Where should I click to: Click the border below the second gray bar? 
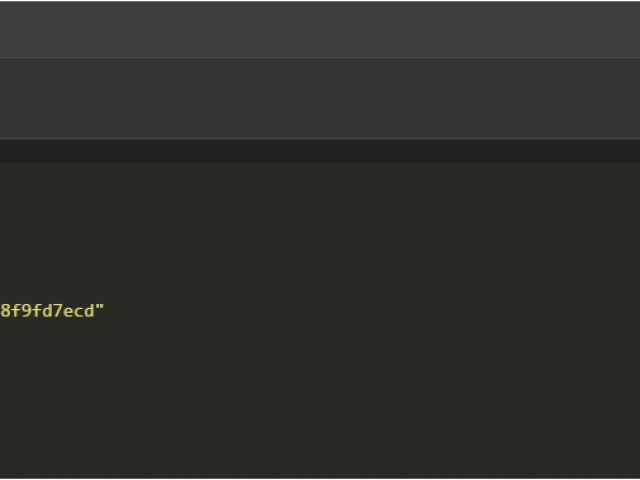320,139
